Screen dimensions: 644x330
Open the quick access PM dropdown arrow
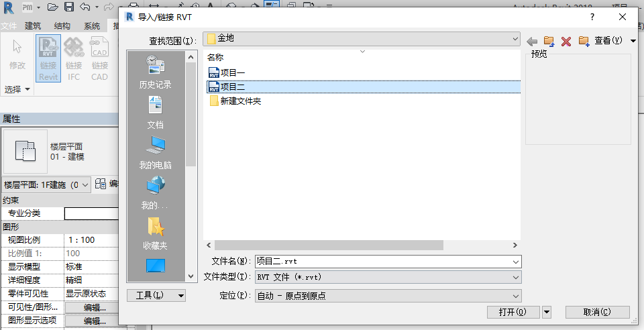coord(39,7)
